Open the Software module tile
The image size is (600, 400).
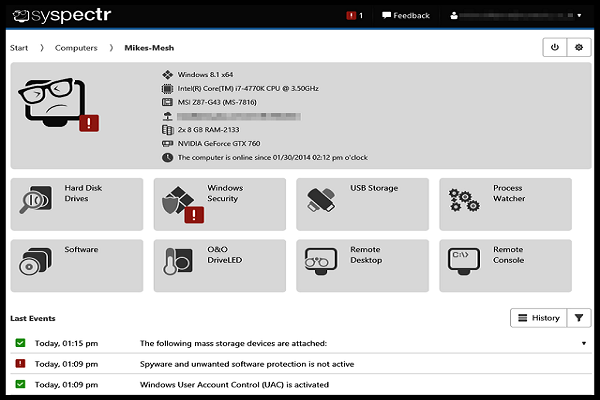pyautogui.click(x=76, y=265)
